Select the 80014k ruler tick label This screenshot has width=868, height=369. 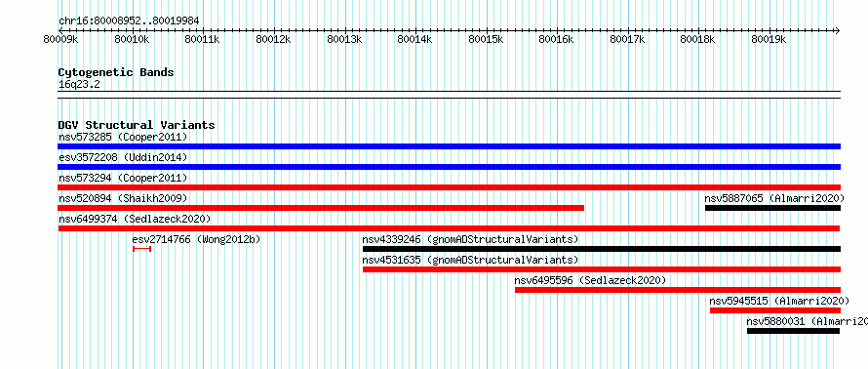point(415,39)
